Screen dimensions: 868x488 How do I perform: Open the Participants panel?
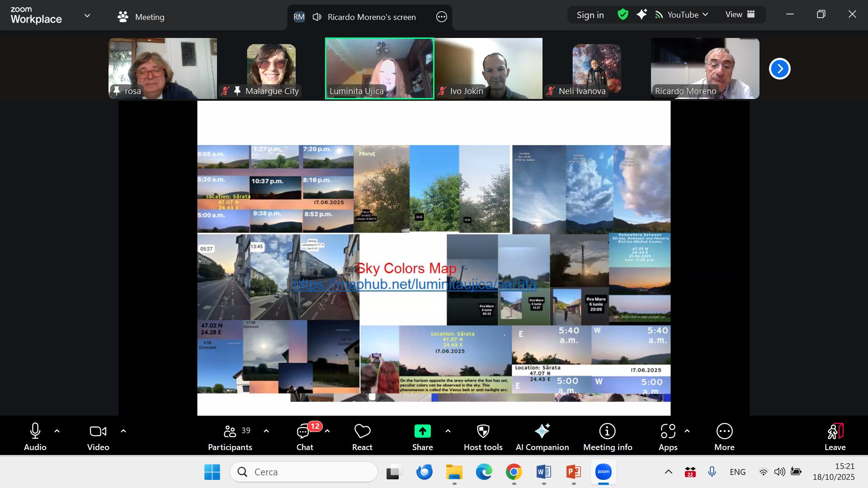point(230,436)
